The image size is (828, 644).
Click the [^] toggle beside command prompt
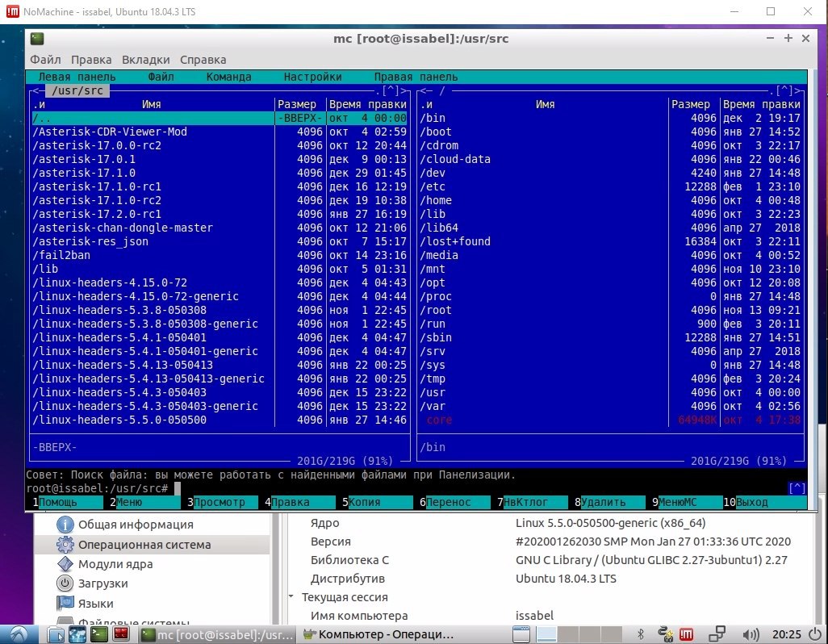tap(797, 488)
